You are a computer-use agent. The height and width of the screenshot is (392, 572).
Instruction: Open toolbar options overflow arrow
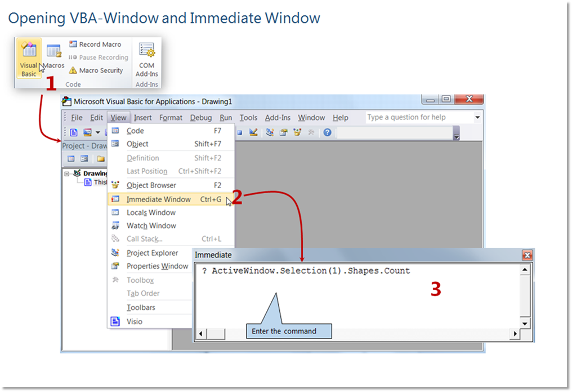click(x=457, y=133)
